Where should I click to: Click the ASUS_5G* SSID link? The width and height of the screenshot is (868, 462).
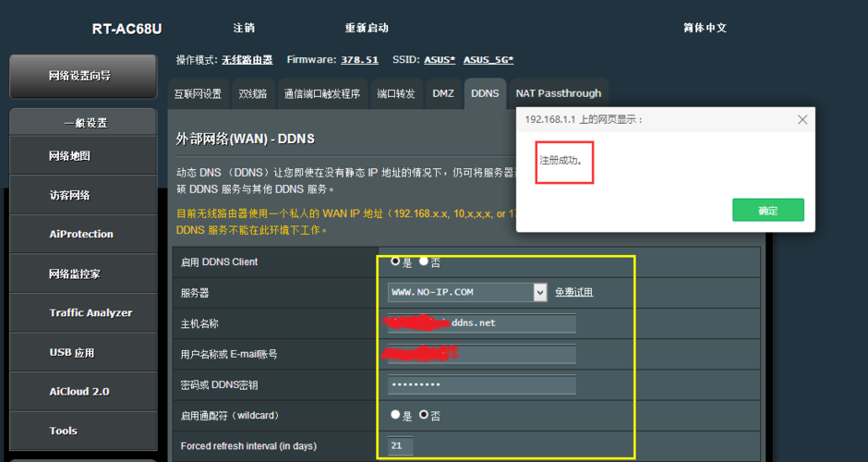(488, 60)
